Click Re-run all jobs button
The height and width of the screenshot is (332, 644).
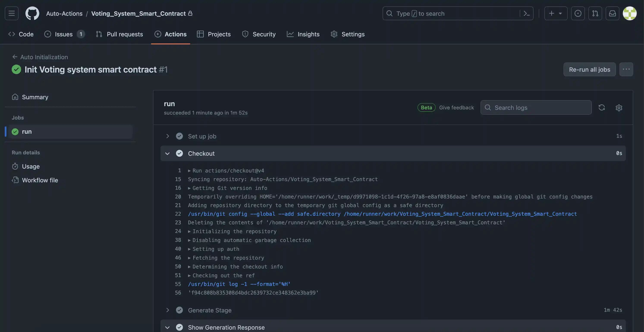click(589, 69)
